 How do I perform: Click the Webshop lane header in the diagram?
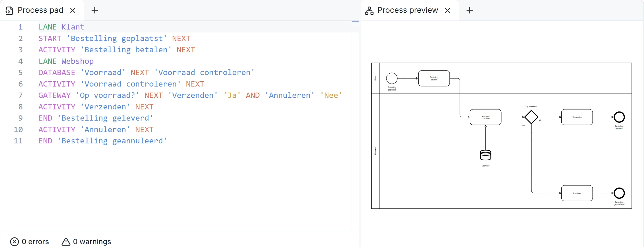coord(375,151)
